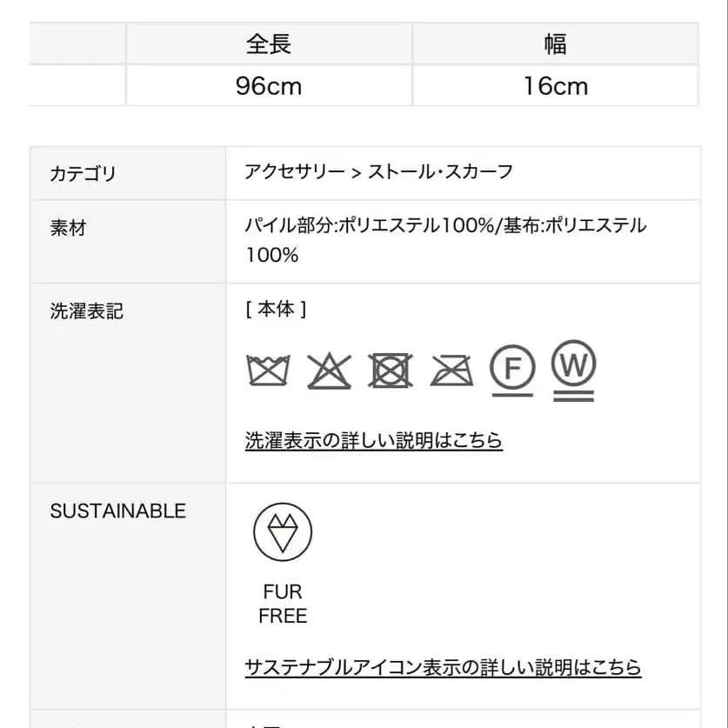Click the 洗濯表記 row label
The image size is (728, 728).
(84, 311)
